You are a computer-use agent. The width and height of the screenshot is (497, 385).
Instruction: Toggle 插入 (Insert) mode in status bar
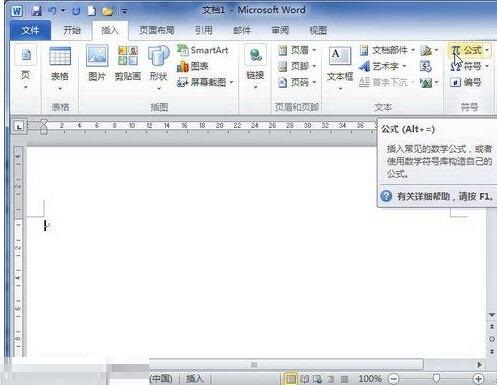tap(194, 379)
